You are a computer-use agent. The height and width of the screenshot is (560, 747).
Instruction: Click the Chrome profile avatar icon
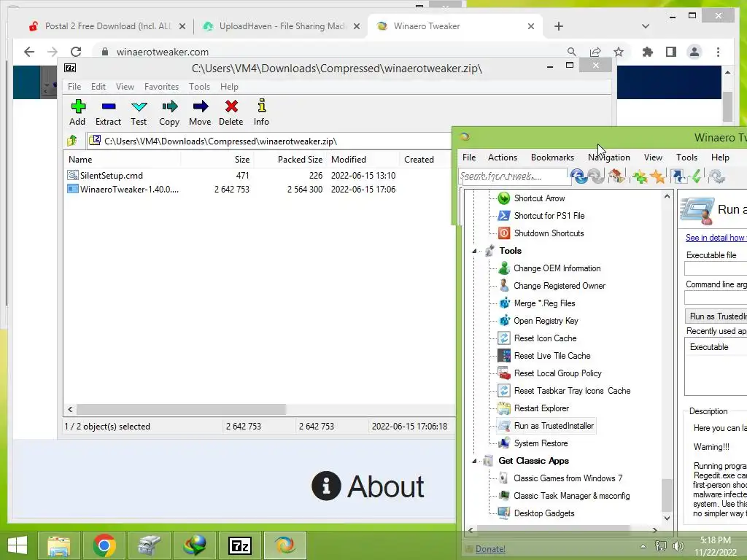point(694,52)
